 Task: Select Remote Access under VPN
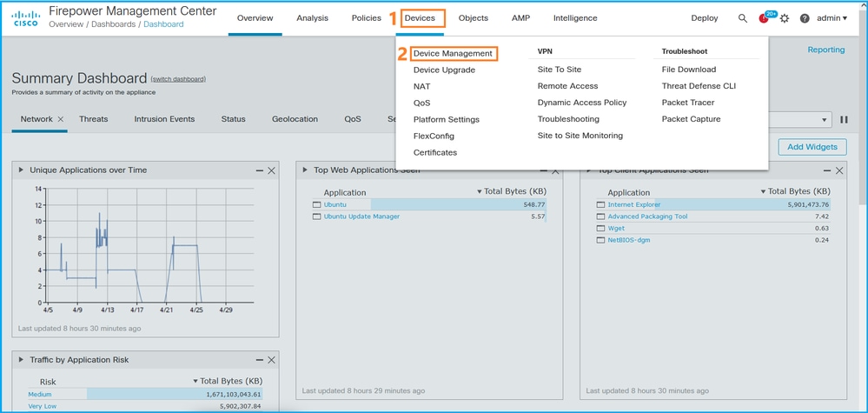pyautogui.click(x=567, y=86)
